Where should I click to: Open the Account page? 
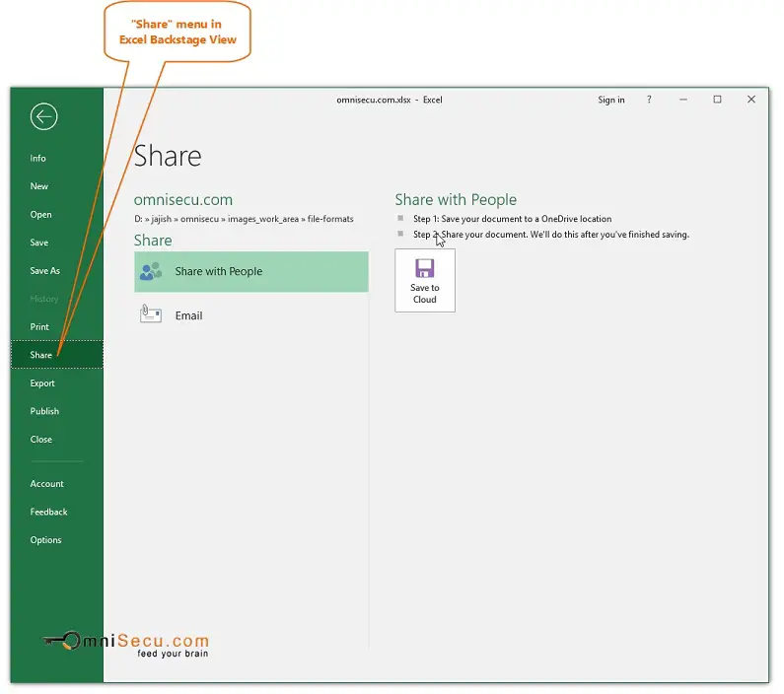[47, 484]
